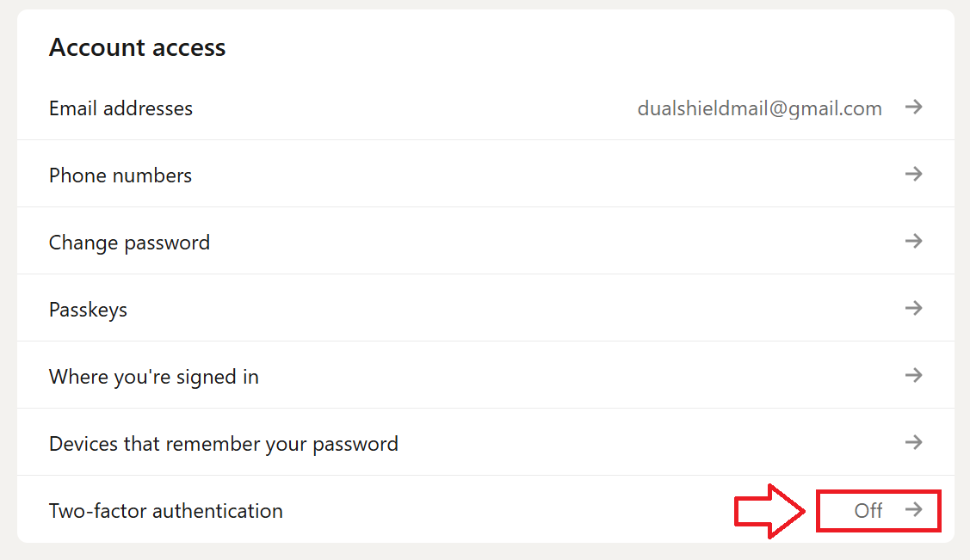Click the dualshieldmail@gmail.com email text
Screen dimensions: 970x560
pos(759,108)
